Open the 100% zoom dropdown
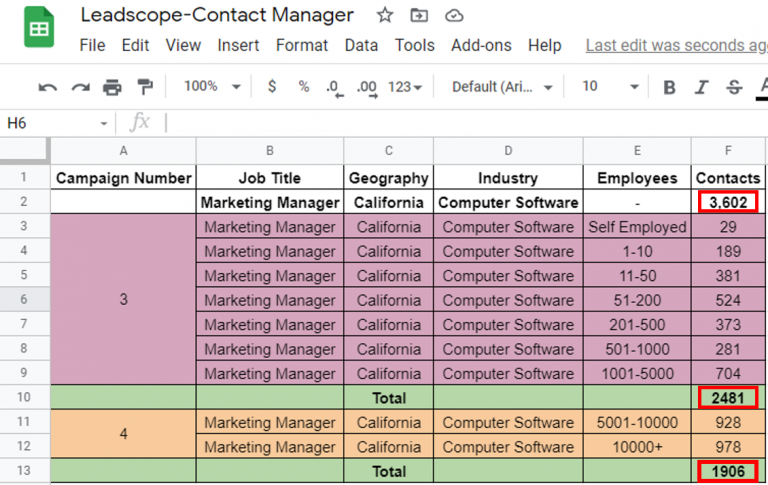Image resolution: width=768 pixels, height=485 pixels. (x=212, y=87)
